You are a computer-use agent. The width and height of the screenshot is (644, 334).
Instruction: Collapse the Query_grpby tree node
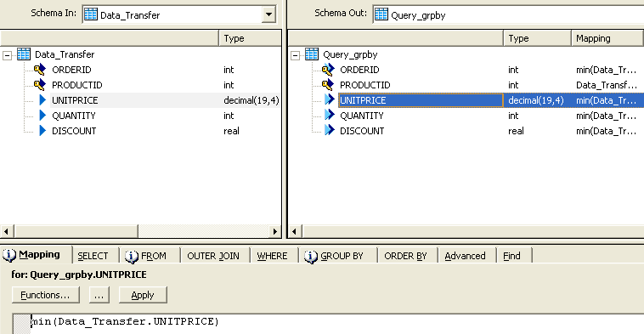point(295,55)
